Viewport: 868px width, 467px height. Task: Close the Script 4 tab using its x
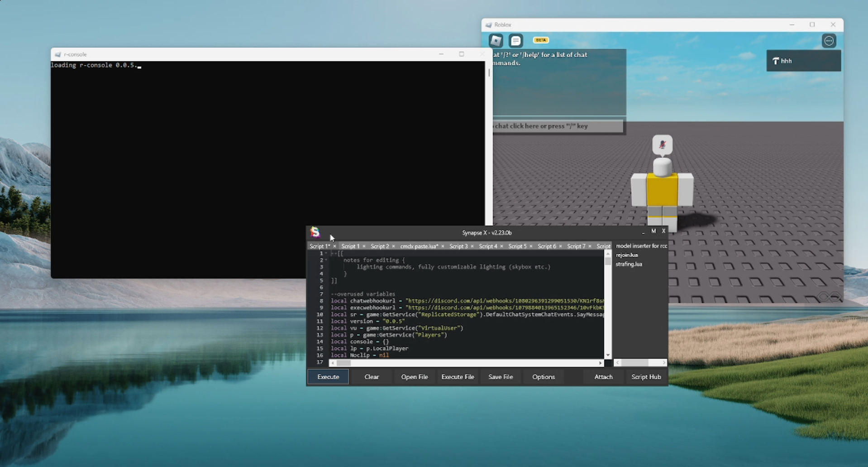(501, 246)
